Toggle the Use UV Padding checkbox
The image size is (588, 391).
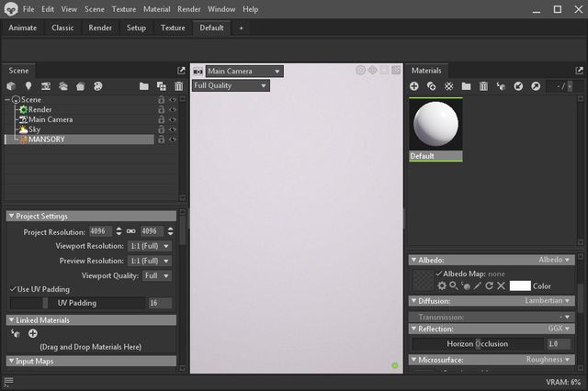pos(12,289)
